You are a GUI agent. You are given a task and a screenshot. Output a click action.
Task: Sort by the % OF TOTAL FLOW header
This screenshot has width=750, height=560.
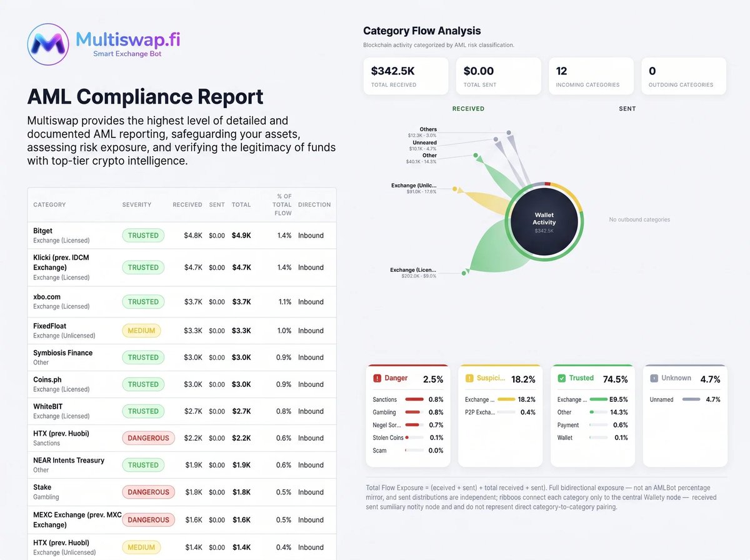[283, 204]
